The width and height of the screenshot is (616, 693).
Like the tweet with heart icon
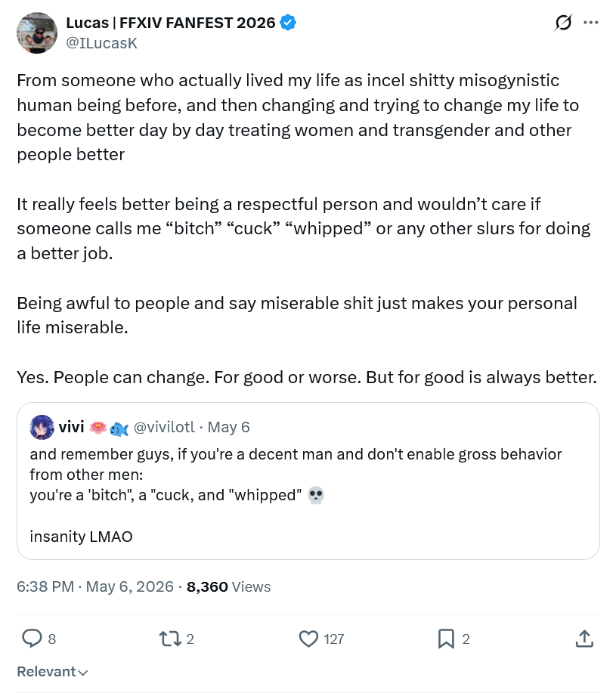[308, 639]
